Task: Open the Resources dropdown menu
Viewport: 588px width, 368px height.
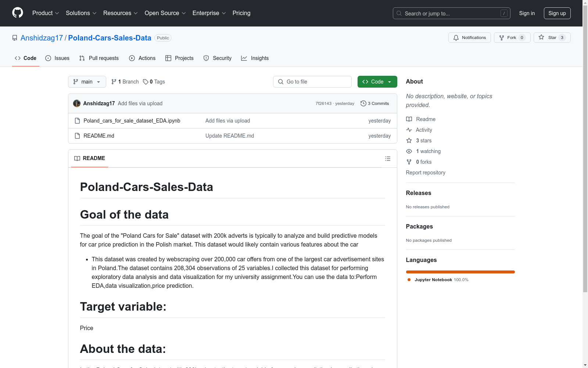Action: [121, 13]
